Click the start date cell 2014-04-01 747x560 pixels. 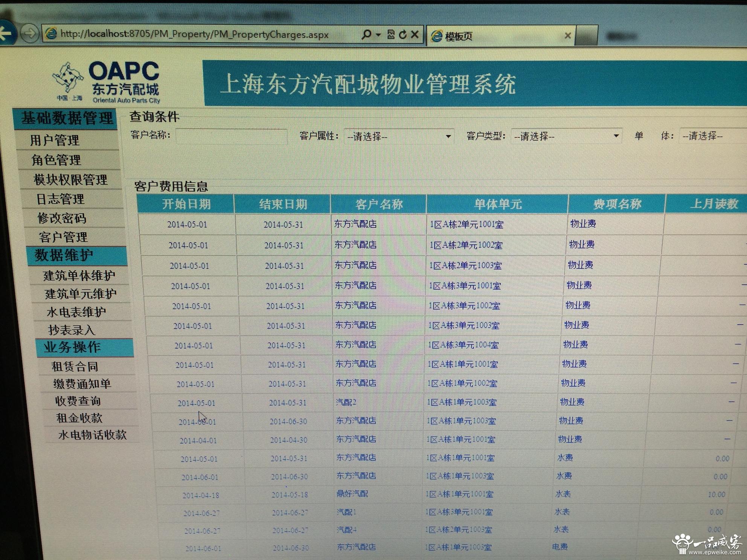[x=198, y=440]
